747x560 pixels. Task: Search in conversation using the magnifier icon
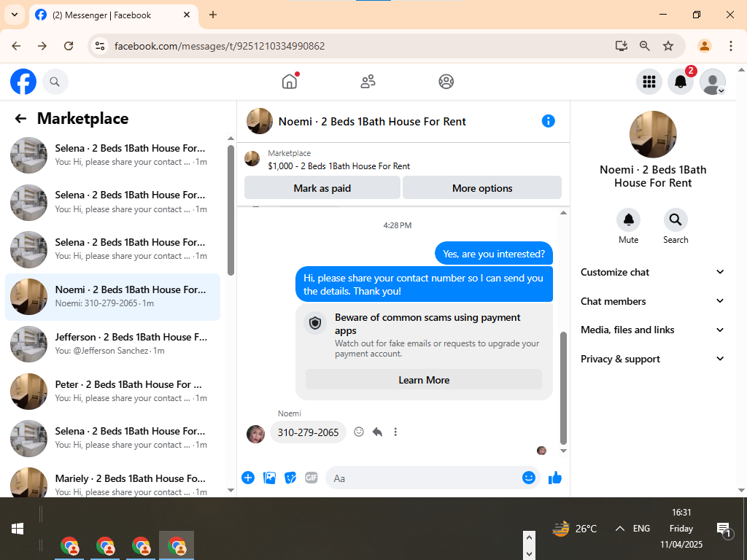coord(675,220)
